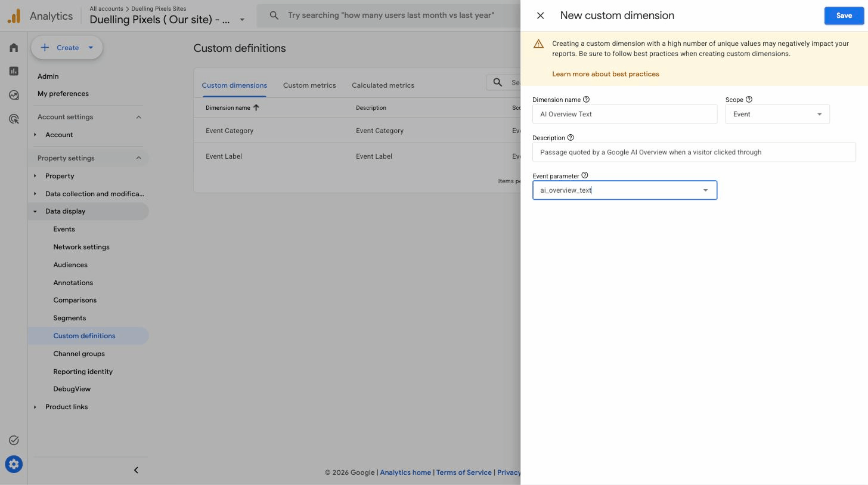Click the table search magnifier icon

498,82
